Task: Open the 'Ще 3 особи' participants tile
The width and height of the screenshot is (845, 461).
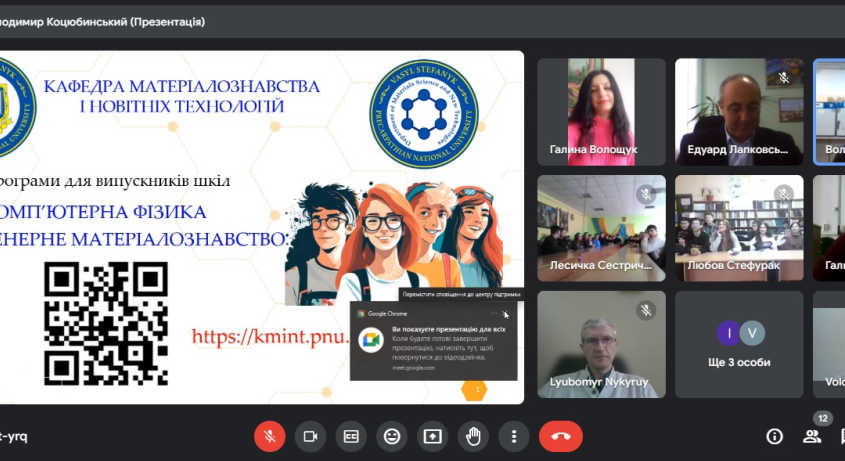Action: click(738, 343)
